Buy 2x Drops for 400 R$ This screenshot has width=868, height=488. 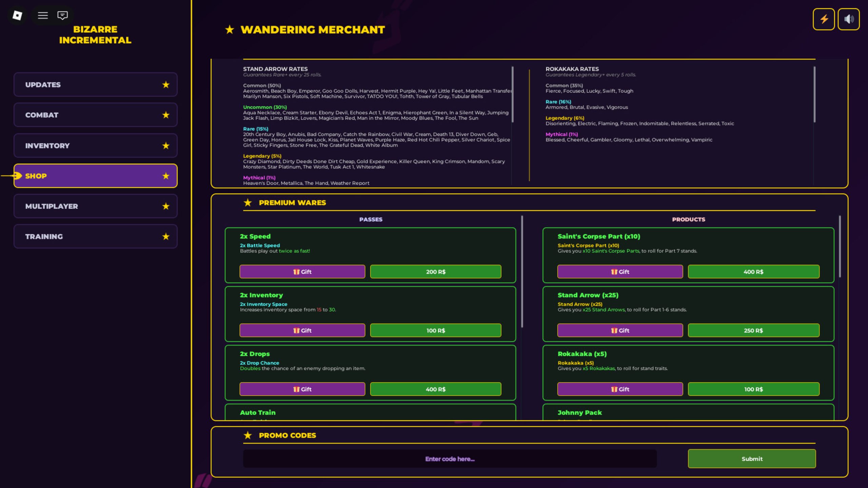[435, 389]
